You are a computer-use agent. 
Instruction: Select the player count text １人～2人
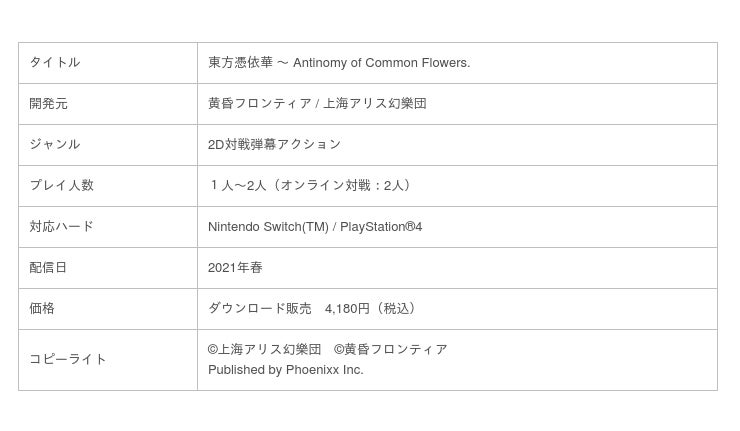click(x=237, y=186)
